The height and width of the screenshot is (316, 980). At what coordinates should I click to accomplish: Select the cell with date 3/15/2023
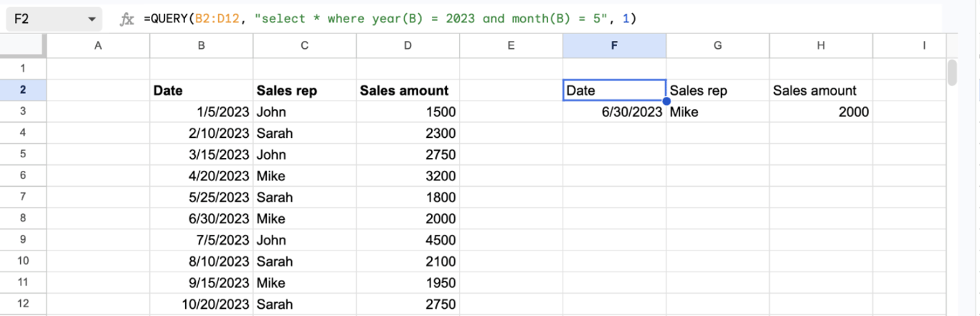[x=202, y=154]
